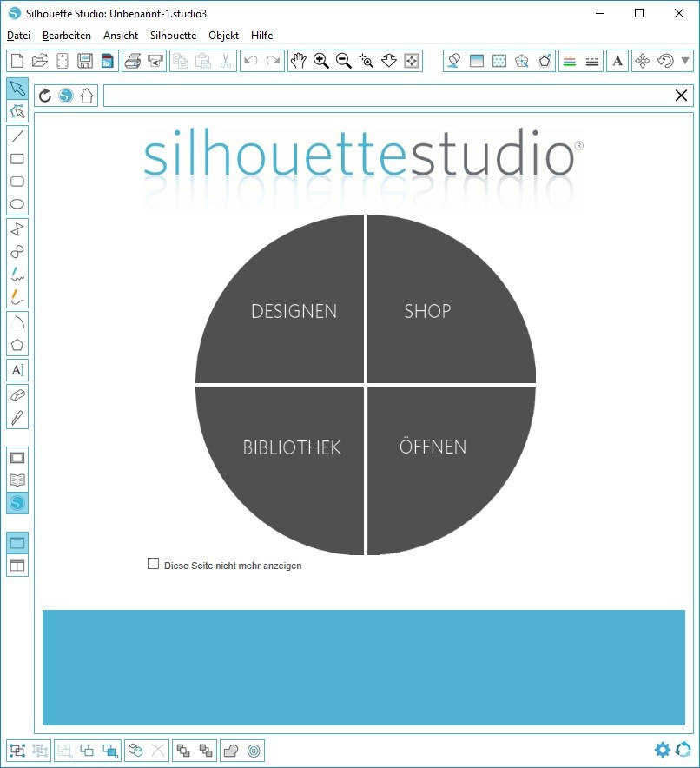This screenshot has width=700, height=768.
Task: Switch to single pane view
Action: (17, 543)
